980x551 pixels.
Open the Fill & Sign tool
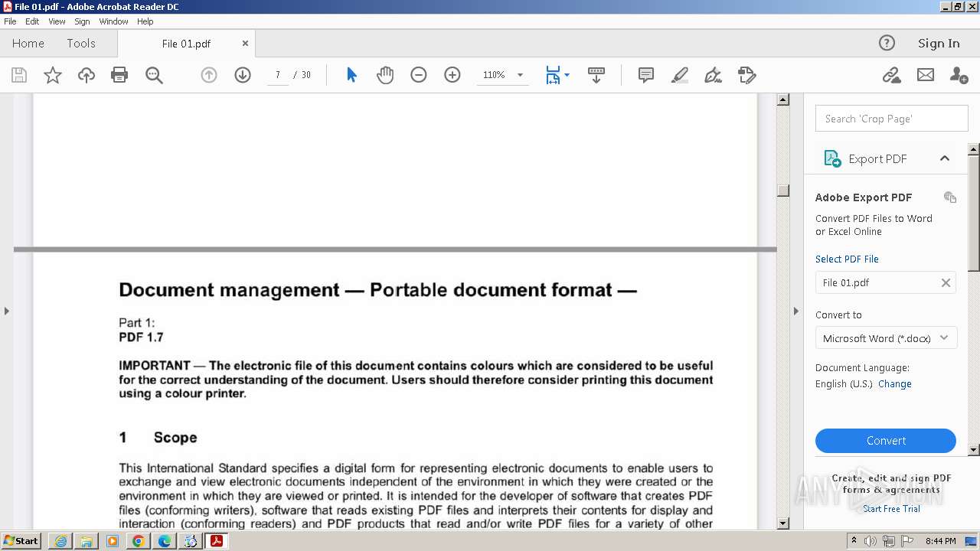[x=713, y=75]
